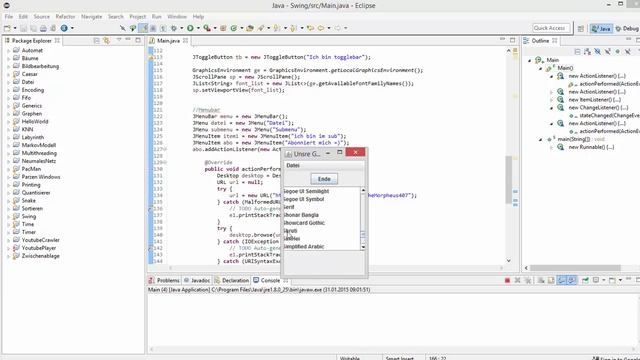The height and width of the screenshot is (360, 640).
Task: Switch to the Declaration tab
Action: click(231, 280)
